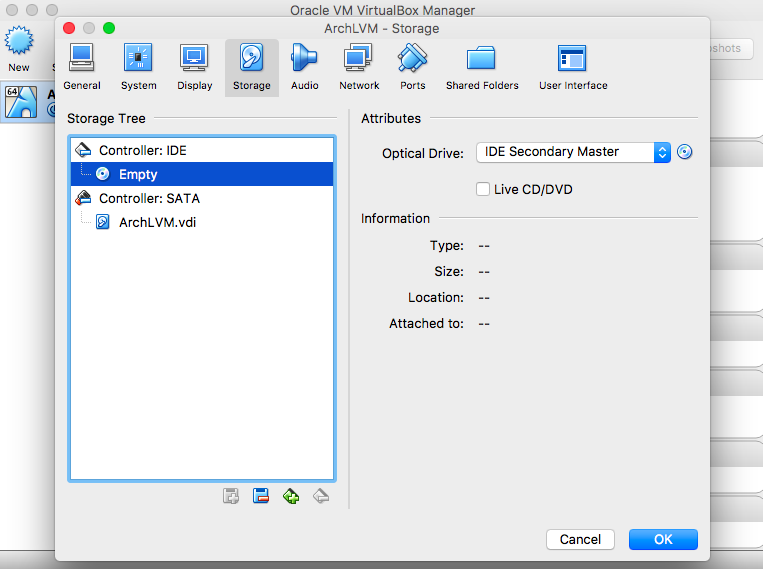The width and height of the screenshot is (763, 569).
Task: Click the remove storage controller icon
Action: tap(321, 496)
